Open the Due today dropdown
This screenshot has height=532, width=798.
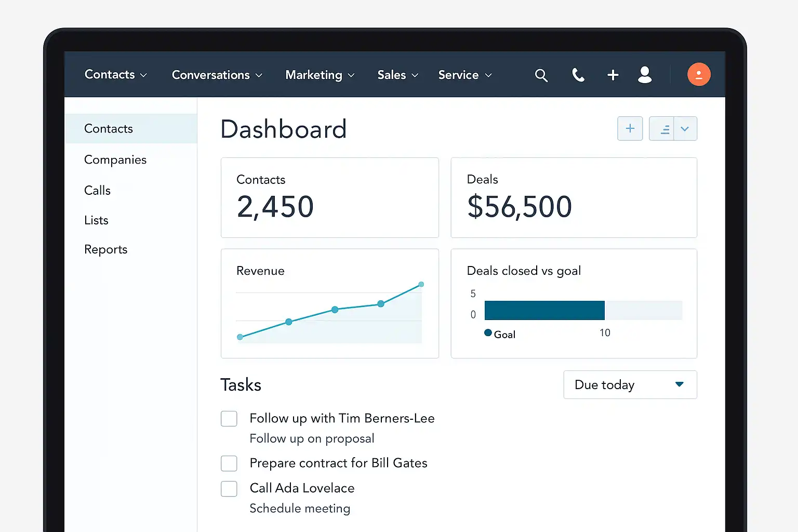[630, 384]
